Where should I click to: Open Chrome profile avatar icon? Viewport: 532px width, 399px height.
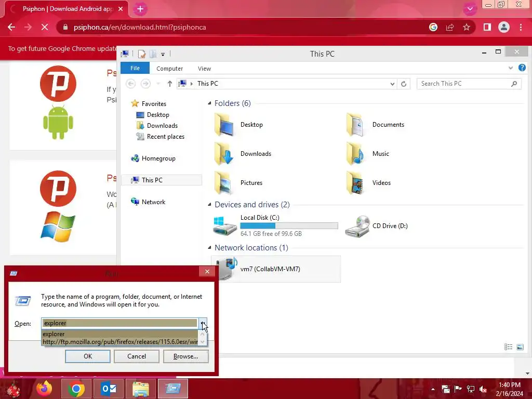tap(504, 27)
